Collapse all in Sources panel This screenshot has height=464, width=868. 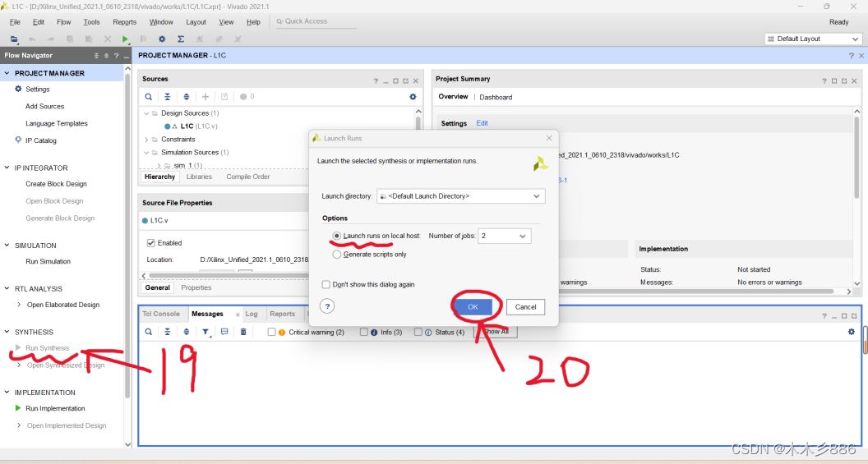click(167, 97)
